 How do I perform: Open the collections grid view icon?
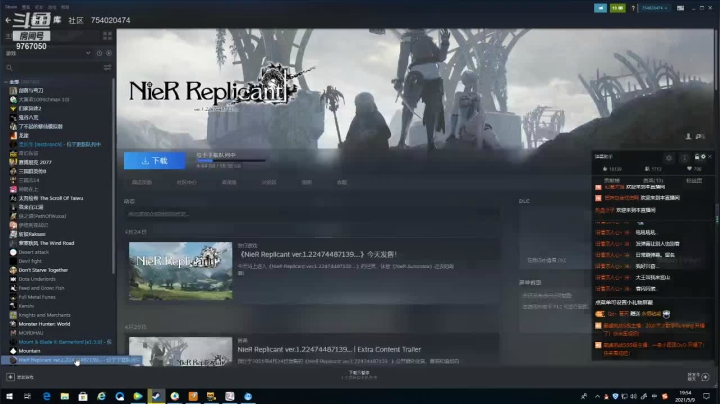[x=107, y=35]
